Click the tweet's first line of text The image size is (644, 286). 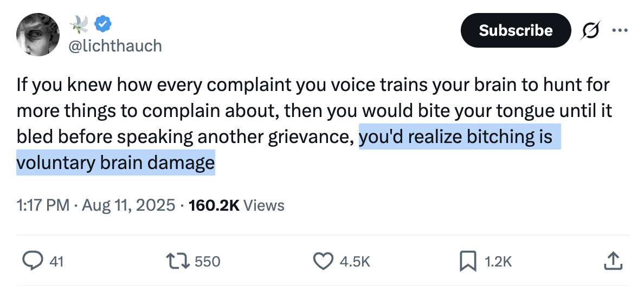pos(313,85)
